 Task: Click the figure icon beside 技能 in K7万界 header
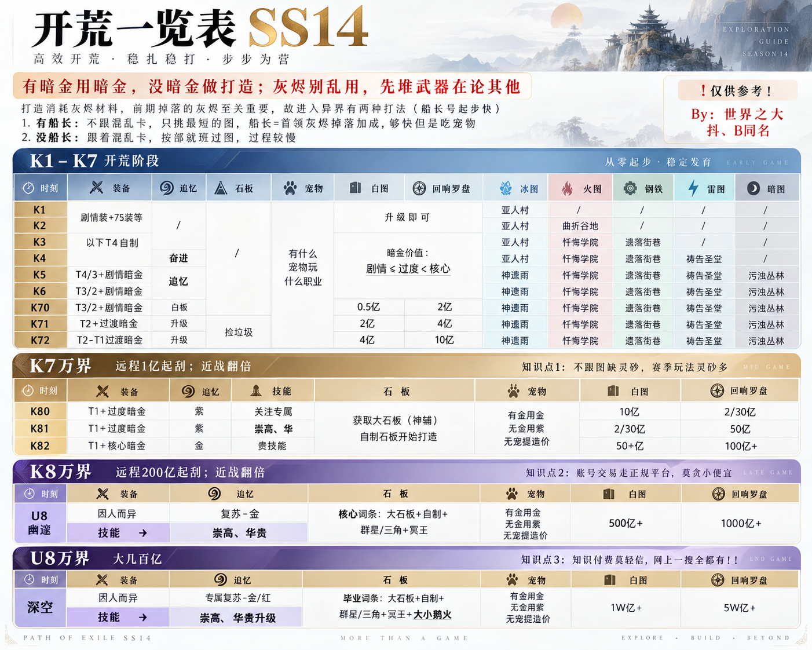(x=256, y=391)
